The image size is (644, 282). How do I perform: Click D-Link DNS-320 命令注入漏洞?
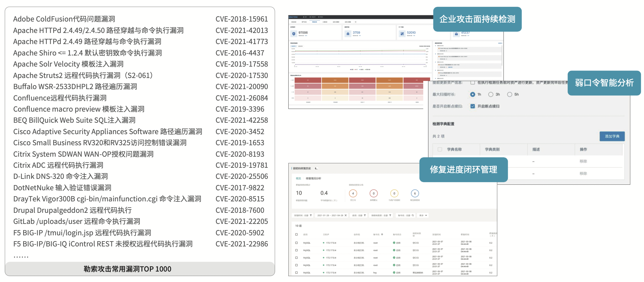[x=60, y=176]
